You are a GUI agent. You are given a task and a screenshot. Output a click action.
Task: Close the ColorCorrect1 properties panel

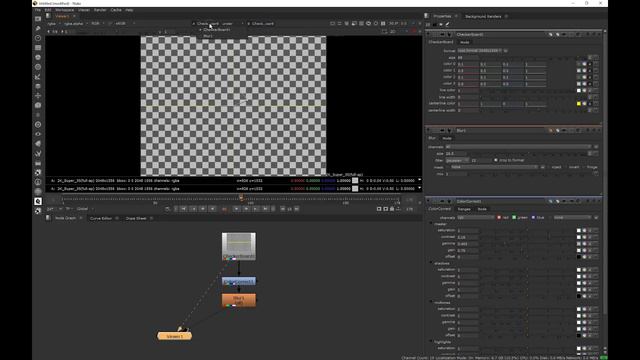click(x=599, y=201)
